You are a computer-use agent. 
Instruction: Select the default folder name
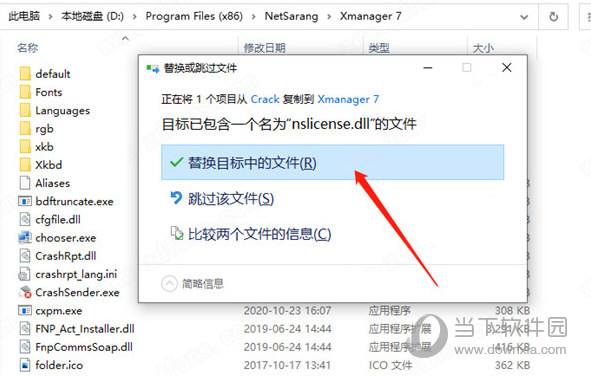click(x=53, y=74)
